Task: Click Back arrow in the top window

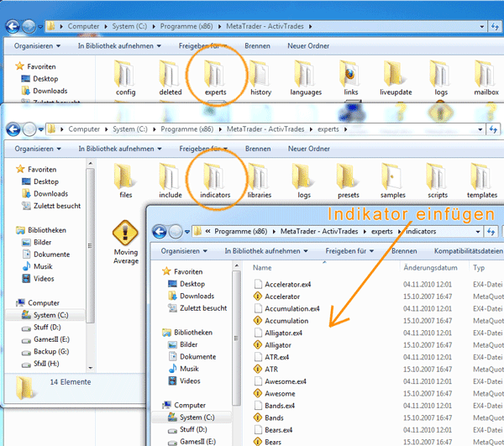Action: click(x=13, y=26)
